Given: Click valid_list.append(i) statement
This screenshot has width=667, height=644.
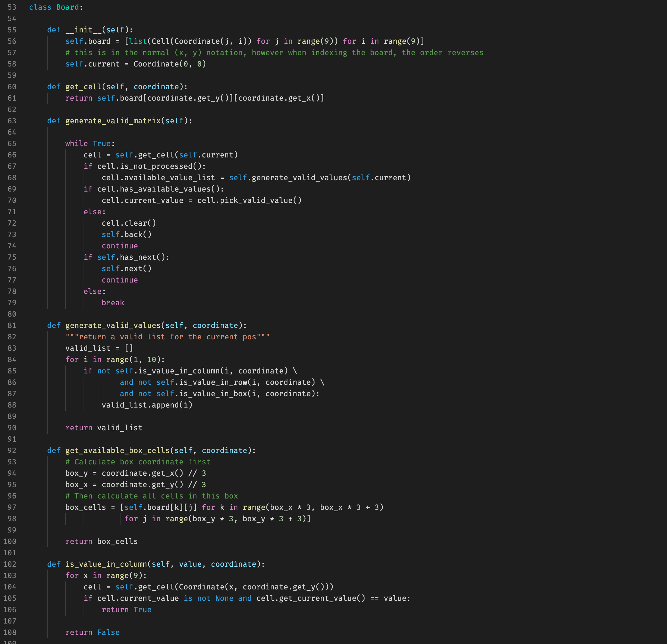Looking at the screenshot, I should (147, 405).
